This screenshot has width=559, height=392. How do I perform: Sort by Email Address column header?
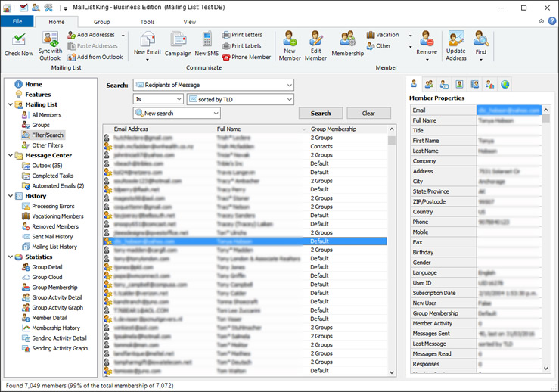tap(131, 129)
